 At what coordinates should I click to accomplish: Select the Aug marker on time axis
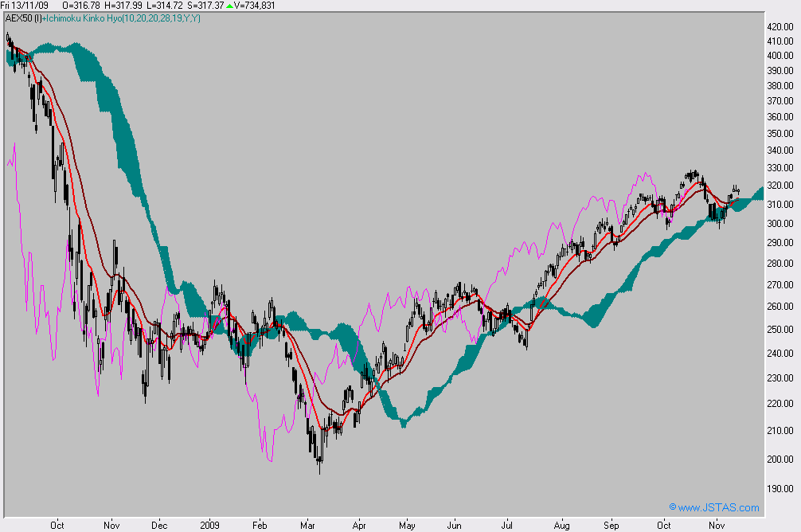pyautogui.click(x=561, y=526)
